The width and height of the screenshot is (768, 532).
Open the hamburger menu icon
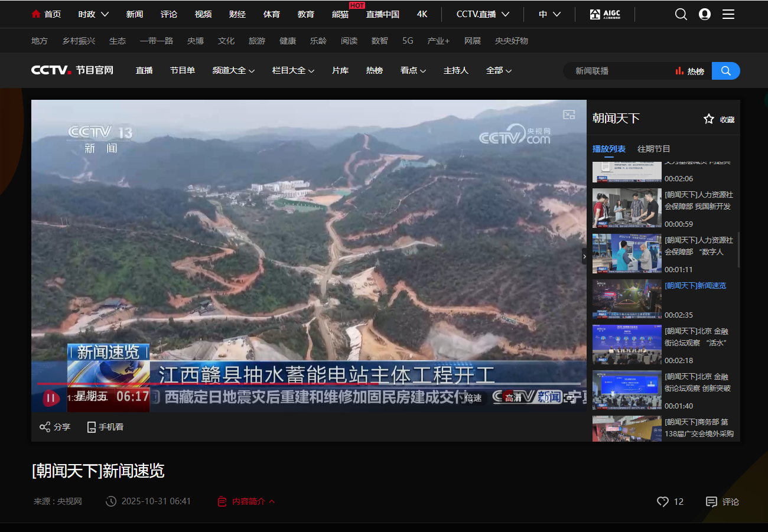coord(728,14)
